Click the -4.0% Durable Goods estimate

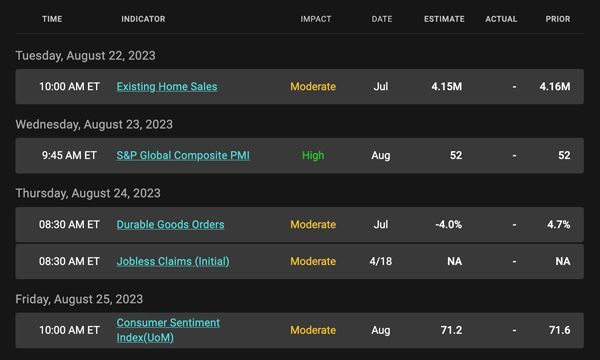[448, 225]
